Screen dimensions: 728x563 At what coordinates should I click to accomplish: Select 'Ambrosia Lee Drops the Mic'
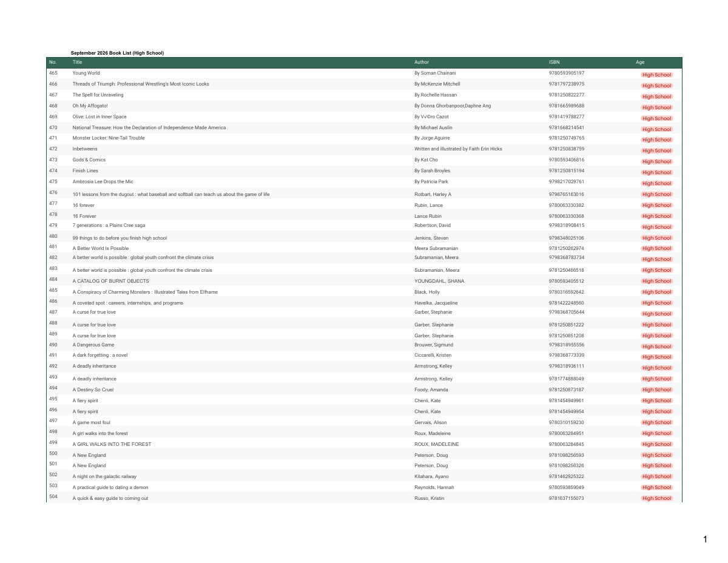(x=103, y=181)
